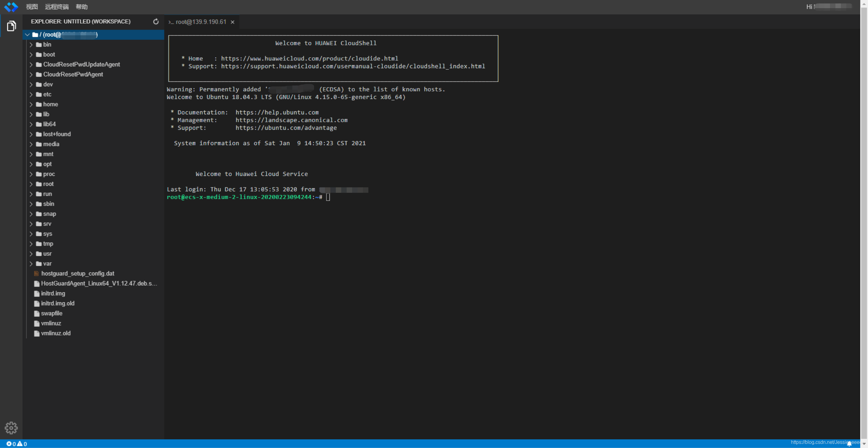Click the vmlinuz.old file icon
The image size is (868, 448).
(37, 333)
